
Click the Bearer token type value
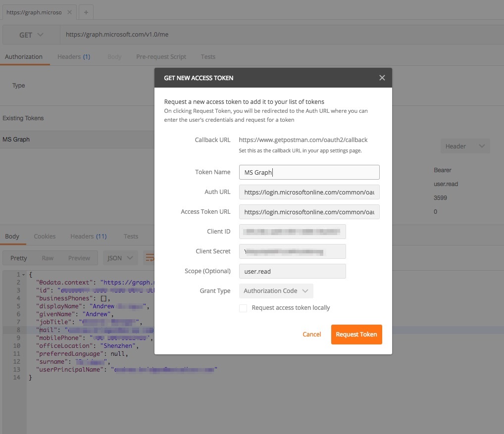443,170
